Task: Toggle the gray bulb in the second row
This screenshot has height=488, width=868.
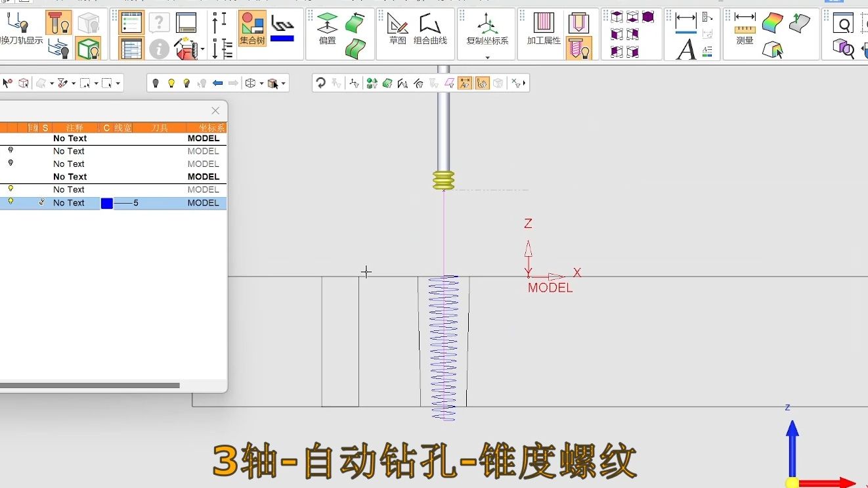Action: [x=11, y=150]
